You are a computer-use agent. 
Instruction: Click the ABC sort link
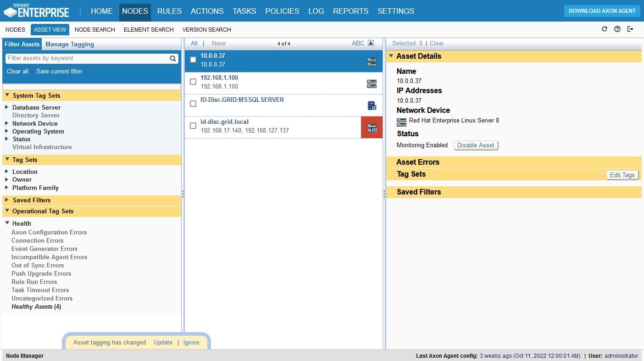click(x=358, y=43)
